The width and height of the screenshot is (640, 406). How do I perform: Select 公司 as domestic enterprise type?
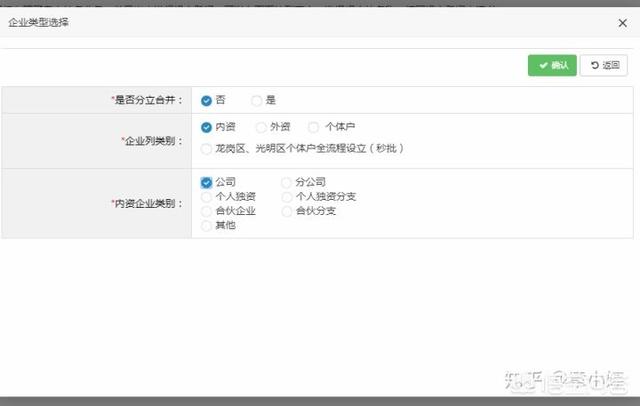pos(206,182)
